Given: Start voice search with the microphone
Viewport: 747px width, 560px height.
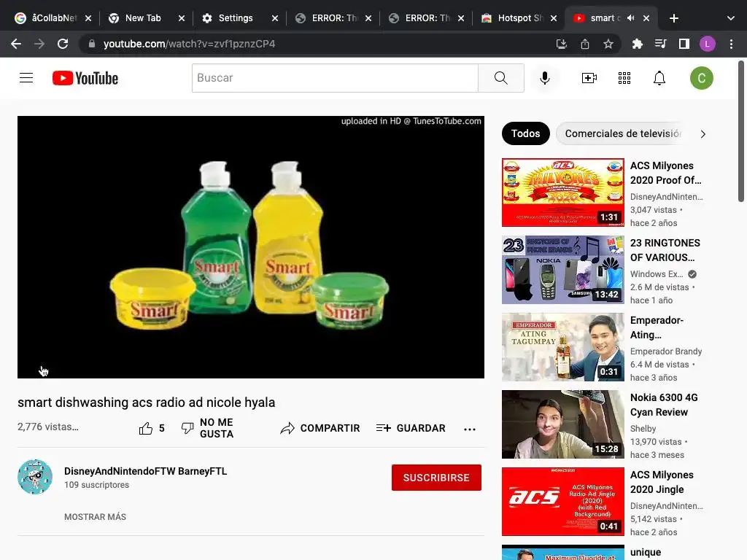Looking at the screenshot, I should [544, 77].
